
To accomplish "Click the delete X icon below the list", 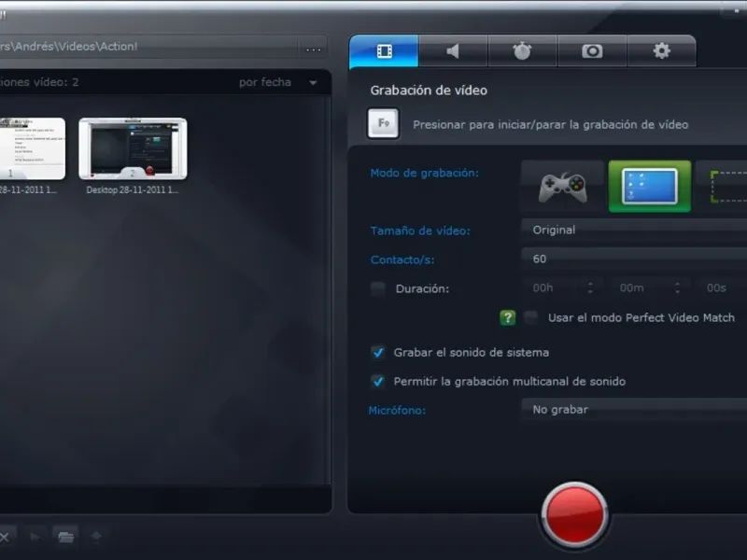I will click(x=5, y=538).
